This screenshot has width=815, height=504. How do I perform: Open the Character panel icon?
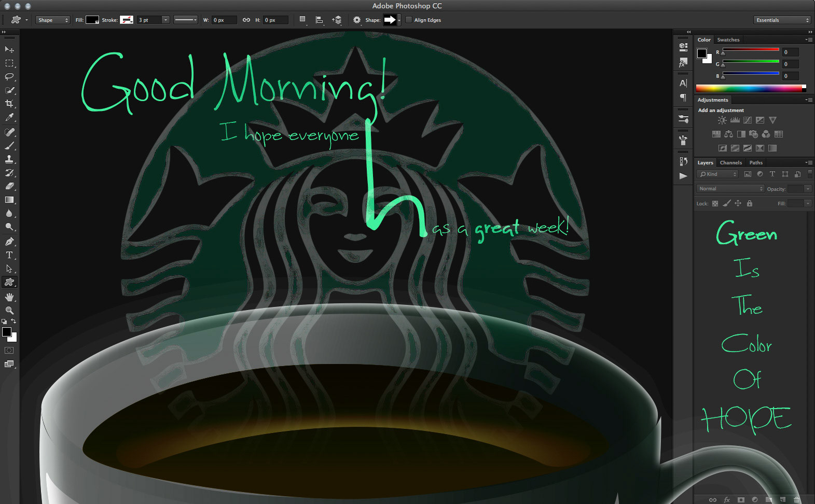coord(683,83)
